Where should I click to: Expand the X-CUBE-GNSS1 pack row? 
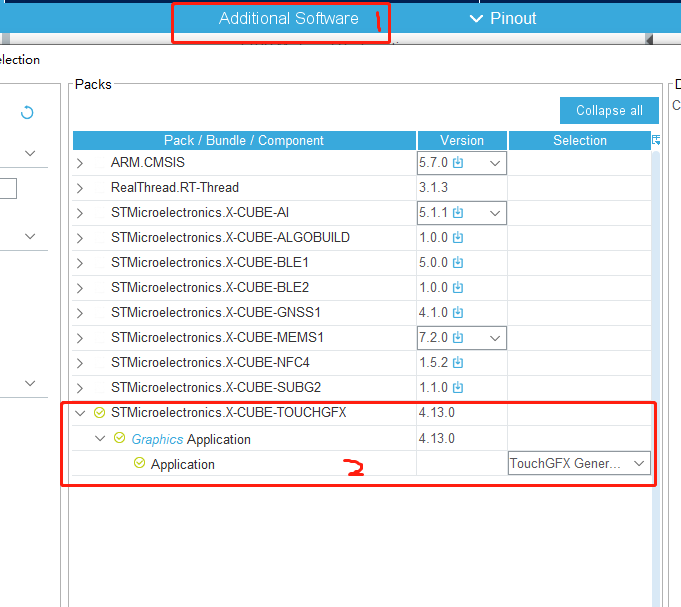[x=79, y=313]
